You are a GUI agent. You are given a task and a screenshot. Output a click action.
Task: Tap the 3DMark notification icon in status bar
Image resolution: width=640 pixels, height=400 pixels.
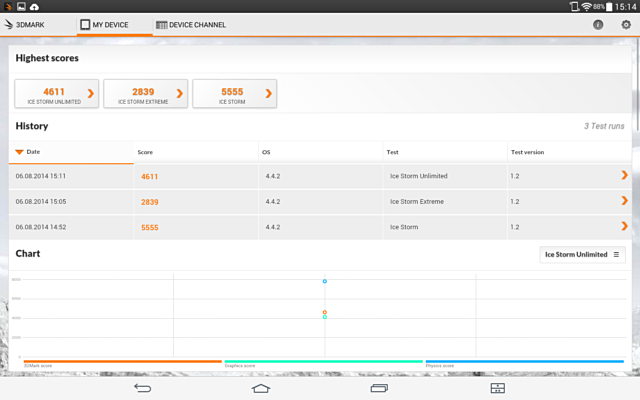click(x=8, y=7)
